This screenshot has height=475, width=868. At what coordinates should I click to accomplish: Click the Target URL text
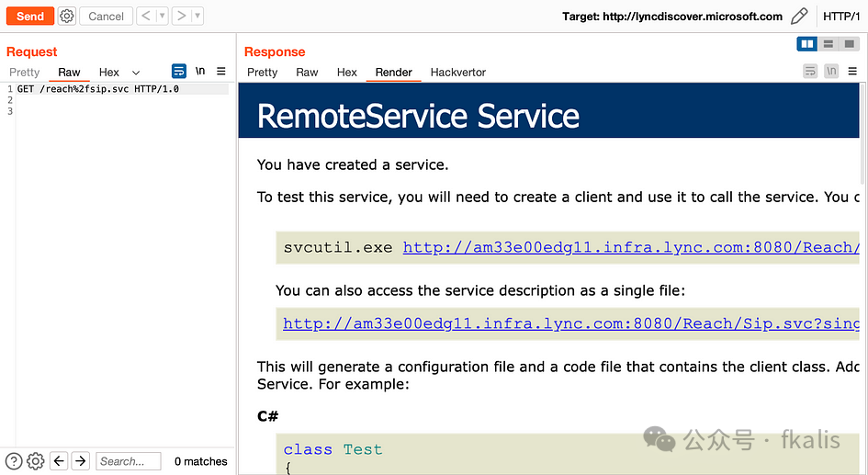point(693,17)
